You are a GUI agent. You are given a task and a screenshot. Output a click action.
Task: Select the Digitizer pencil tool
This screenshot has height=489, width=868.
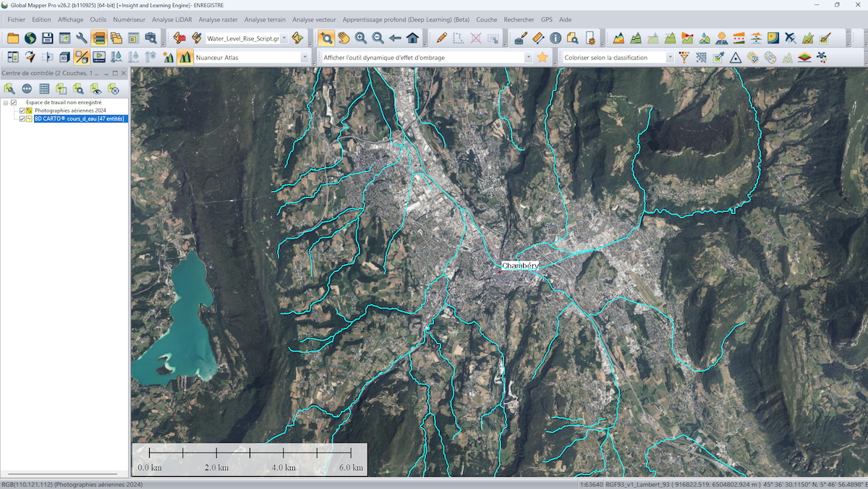pyautogui.click(x=441, y=38)
